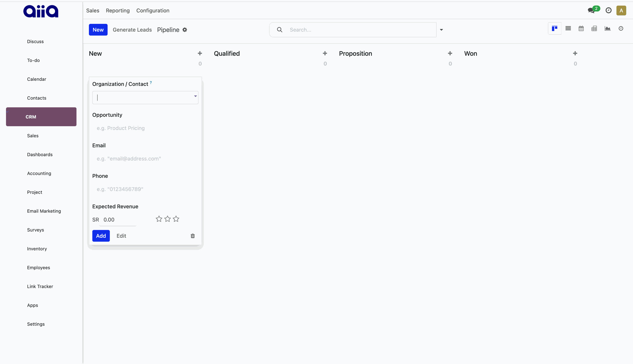This screenshot has height=364, width=633.
Task: Open activity view clock icon
Action: (x=621, y=29)
